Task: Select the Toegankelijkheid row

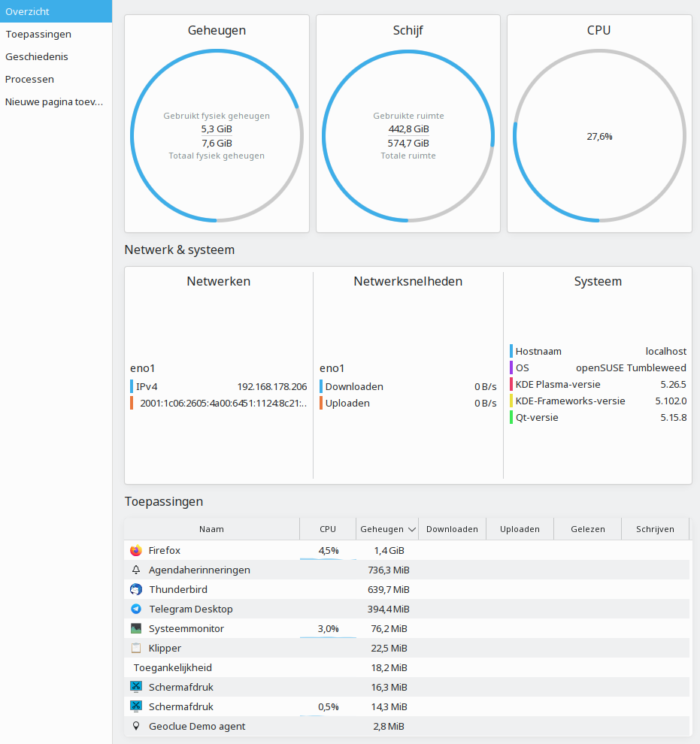Action: click(x=407, y=667)
